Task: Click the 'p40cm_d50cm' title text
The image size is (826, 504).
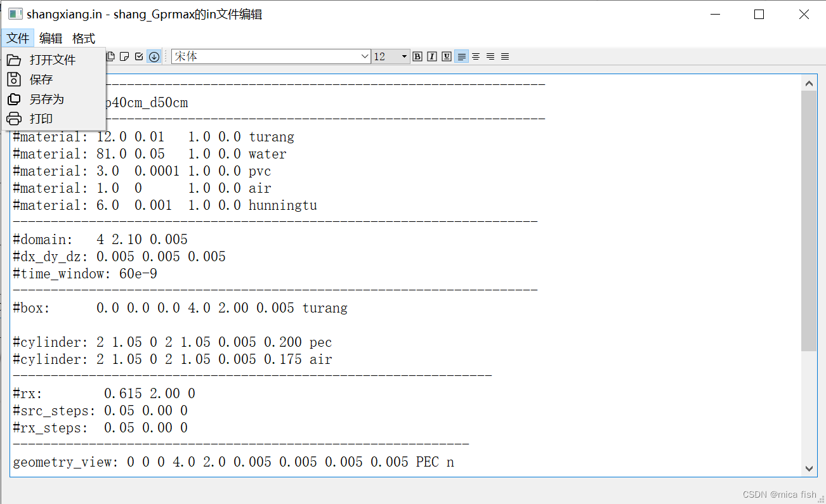Action: (147, 103)
